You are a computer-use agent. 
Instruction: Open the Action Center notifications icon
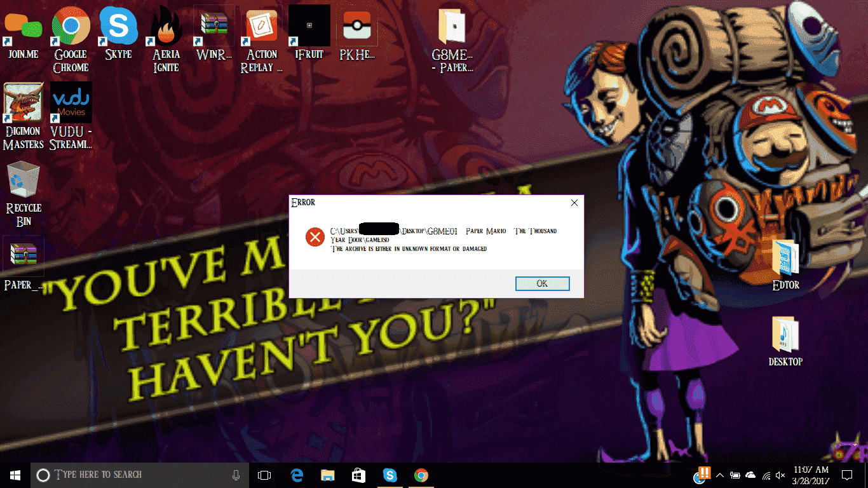[847, 475]
